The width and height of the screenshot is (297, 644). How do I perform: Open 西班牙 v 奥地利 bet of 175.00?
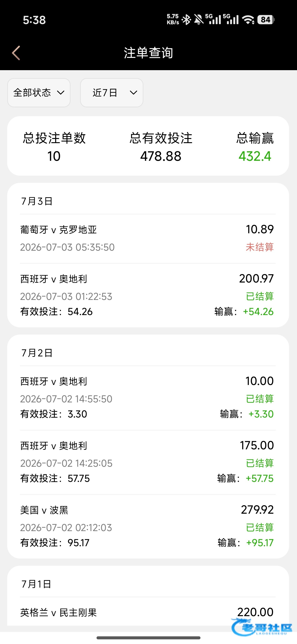click(148, 462)
